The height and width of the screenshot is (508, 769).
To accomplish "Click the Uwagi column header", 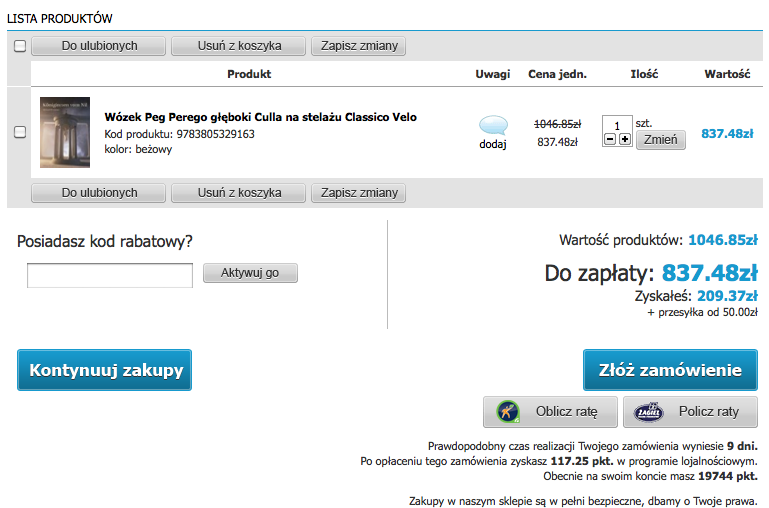I will [493, 74].
